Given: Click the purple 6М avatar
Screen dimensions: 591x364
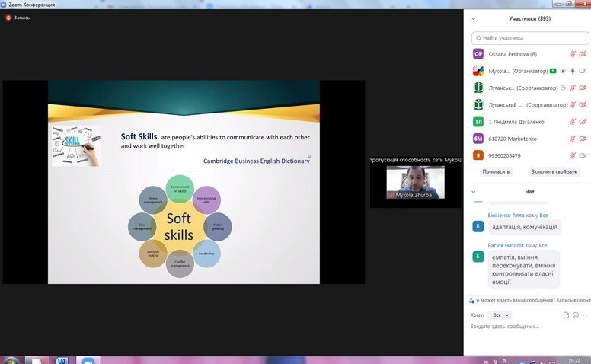Looking at the screenshot, I should coord(478,139).
